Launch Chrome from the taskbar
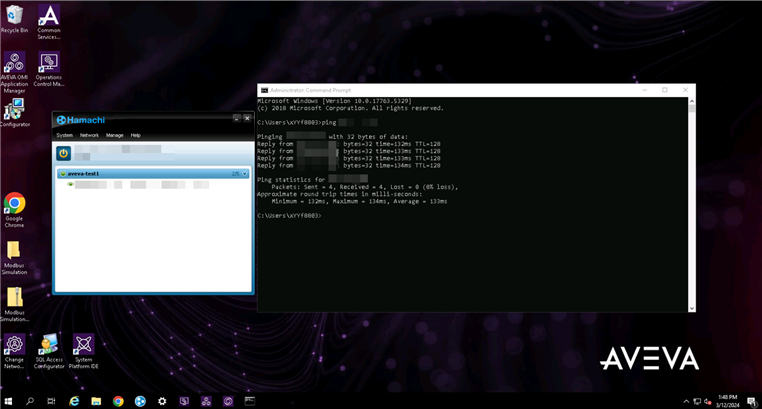This screenshot has width=762, height=409. (x=118, y=401)
